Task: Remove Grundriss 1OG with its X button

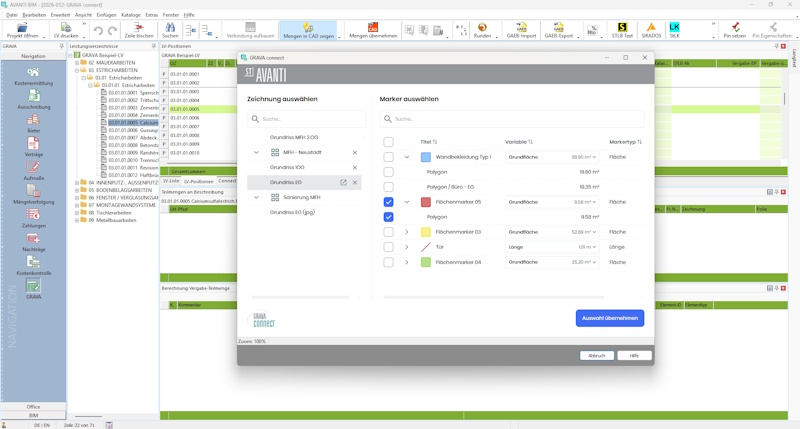Action: coord(355,167)
